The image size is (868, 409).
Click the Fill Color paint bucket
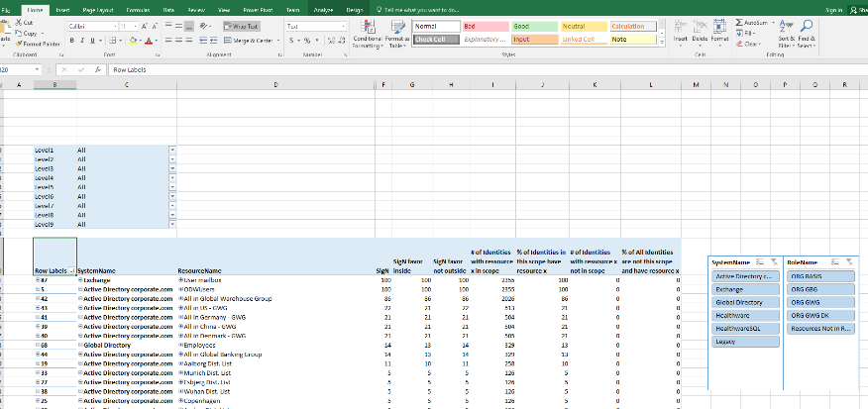tap(132, 41)
